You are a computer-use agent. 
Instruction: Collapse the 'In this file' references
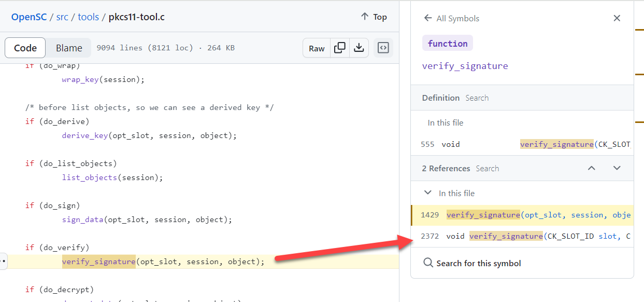pos(428,193)
